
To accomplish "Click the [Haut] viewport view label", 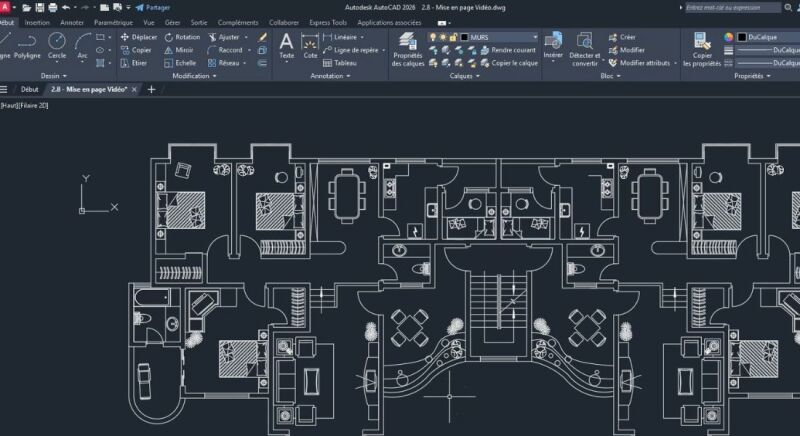I will [9, 106].
